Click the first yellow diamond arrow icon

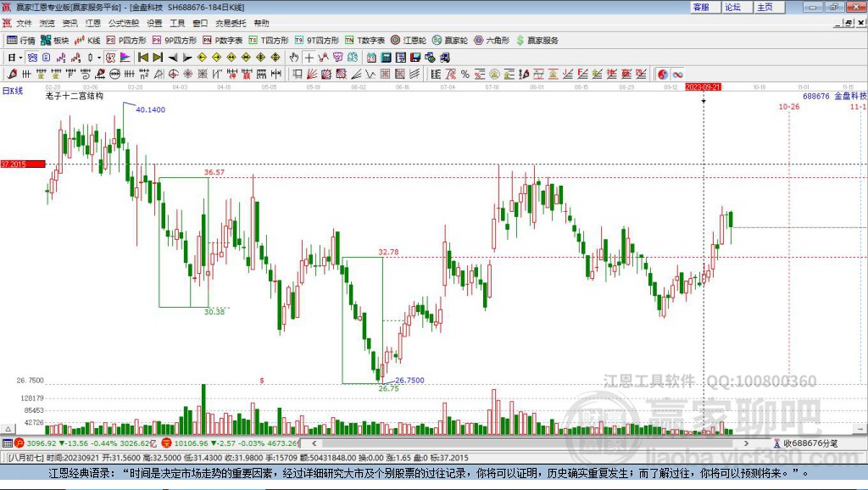point(202,58)
